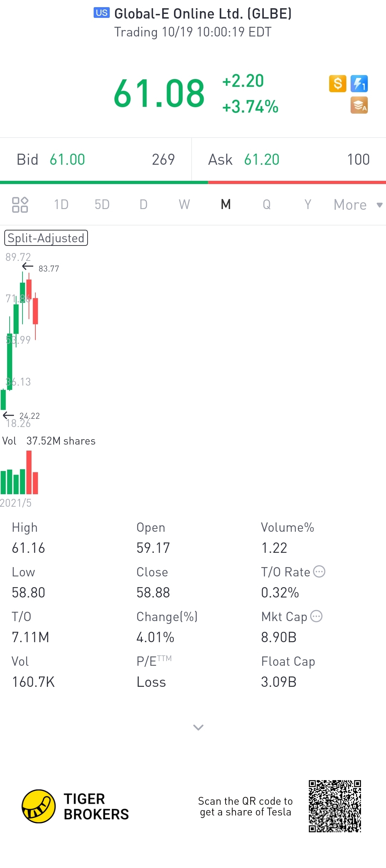Tap the Tesla share QR code
The height and width of the screenshot is (868, 386).
(335, 806)
